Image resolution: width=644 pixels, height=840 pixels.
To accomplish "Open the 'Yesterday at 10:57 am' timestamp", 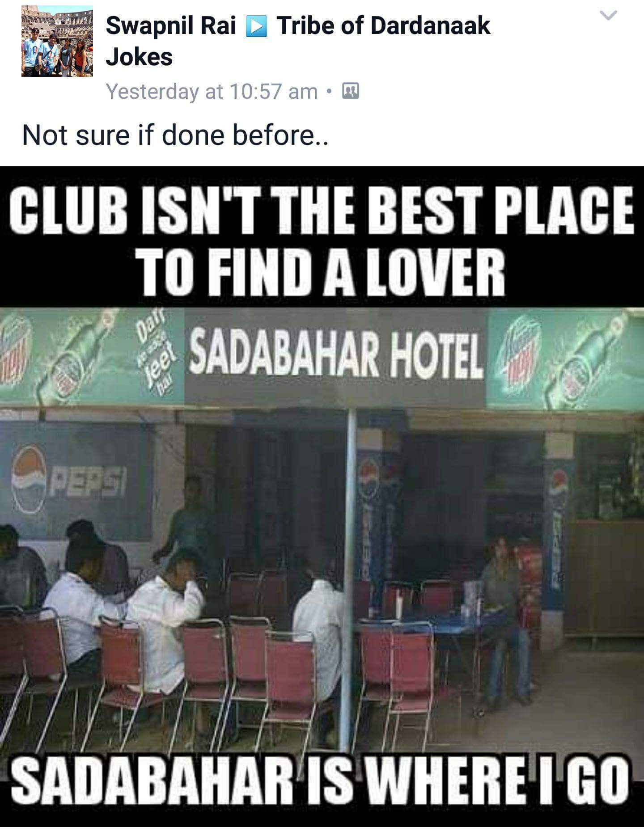I will 212,92.
